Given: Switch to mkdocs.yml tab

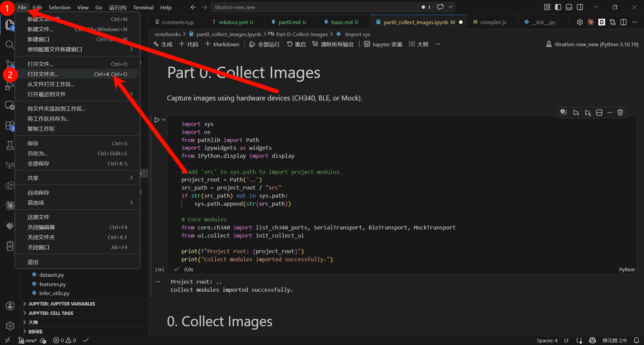Looking at the screenshot, I should point(233,22).
